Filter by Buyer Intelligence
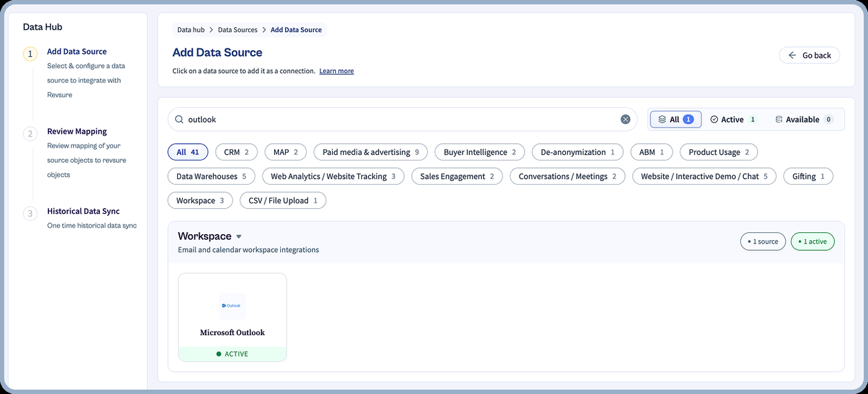The image size is (868, 394). click(480, 152)
